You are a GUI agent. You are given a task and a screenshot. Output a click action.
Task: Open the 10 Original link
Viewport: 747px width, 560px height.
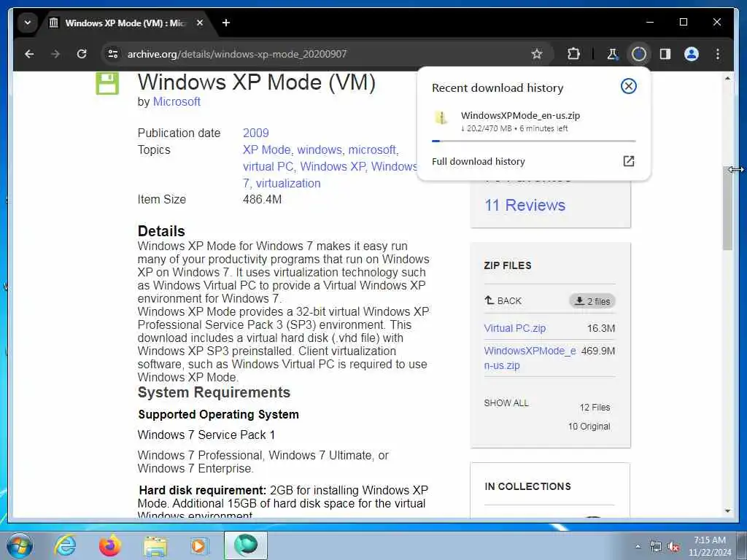pos(589,427)
